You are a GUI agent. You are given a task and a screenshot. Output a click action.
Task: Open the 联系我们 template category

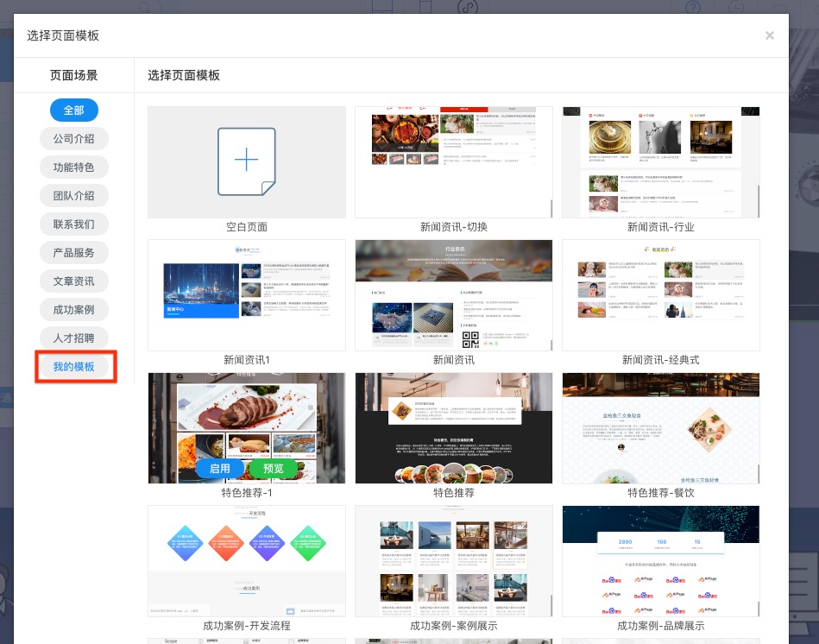coord(74,224)
